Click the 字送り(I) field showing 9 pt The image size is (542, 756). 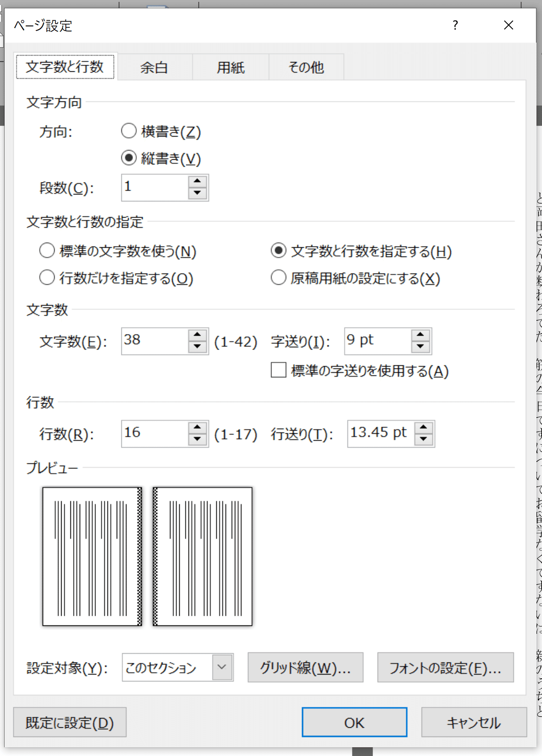tap(378, 341)
